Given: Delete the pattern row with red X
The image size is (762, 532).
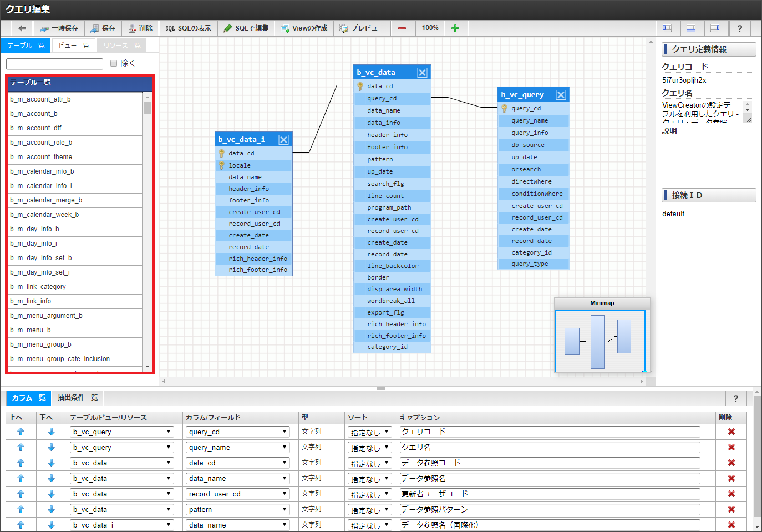Looking at the screenshot, I should [x=731, y=509].
